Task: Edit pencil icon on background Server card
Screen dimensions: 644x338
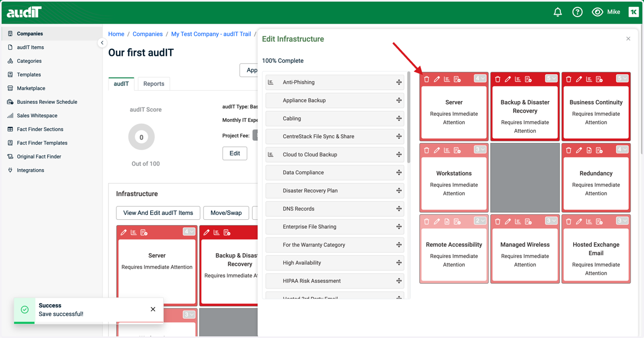Action: pyautogui.click(x=123, y=232)
